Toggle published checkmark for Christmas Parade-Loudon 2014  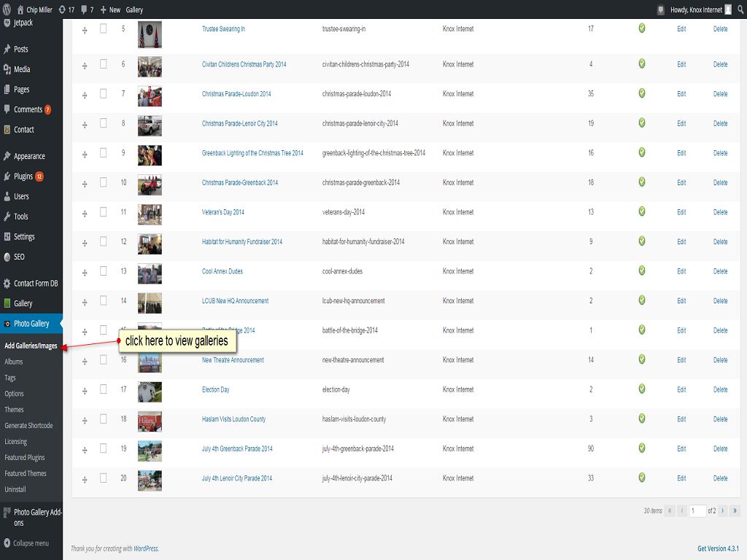pyautogui.click(x=642, y=93)
